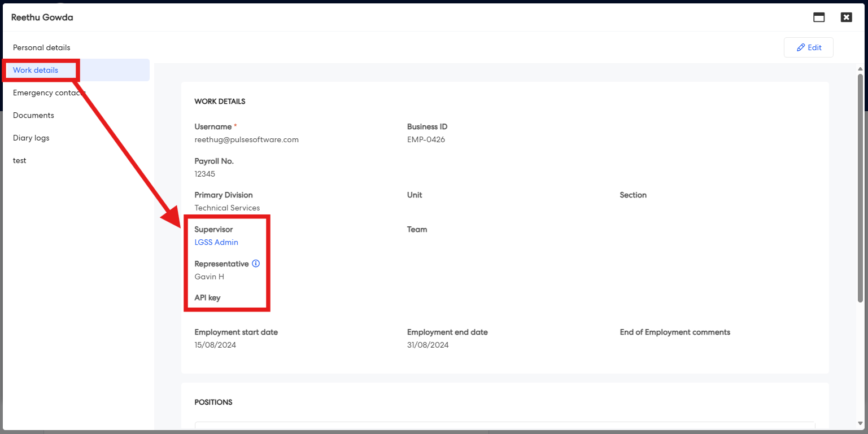This screenshot has width=868, height=434.
Task: Switch to Diary logs
Action: 31,138
